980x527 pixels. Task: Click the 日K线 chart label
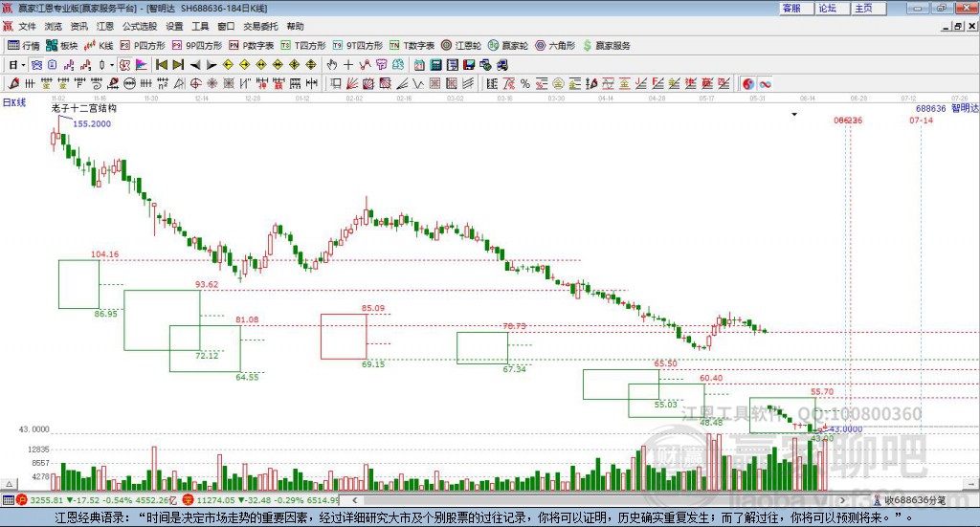14,102
